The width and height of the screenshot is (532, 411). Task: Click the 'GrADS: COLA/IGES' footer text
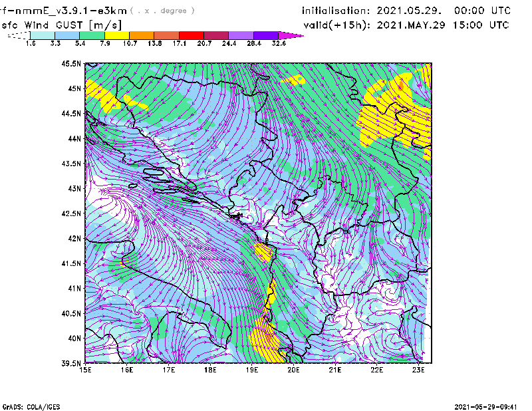pyautogui.click(x=31, y=407)
